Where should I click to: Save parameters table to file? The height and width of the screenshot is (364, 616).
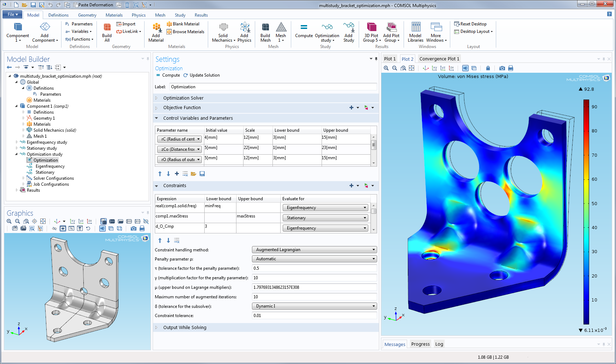[x=202, y=174]
